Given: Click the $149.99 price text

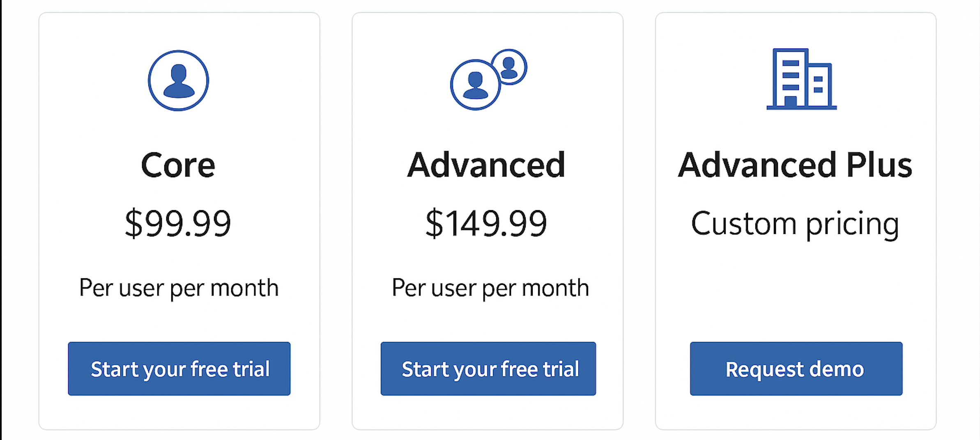Looking at the screenshot, I should click(x=486, y=223).
